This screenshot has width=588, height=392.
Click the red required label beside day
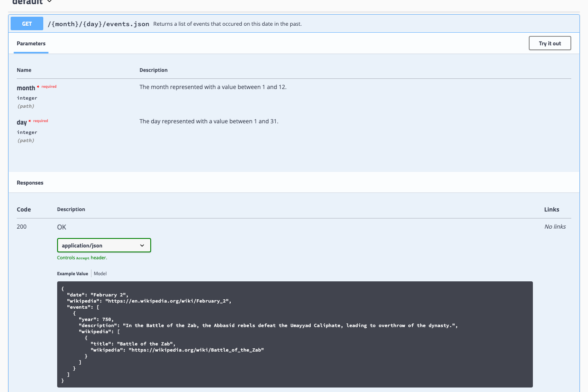point(40,120)
